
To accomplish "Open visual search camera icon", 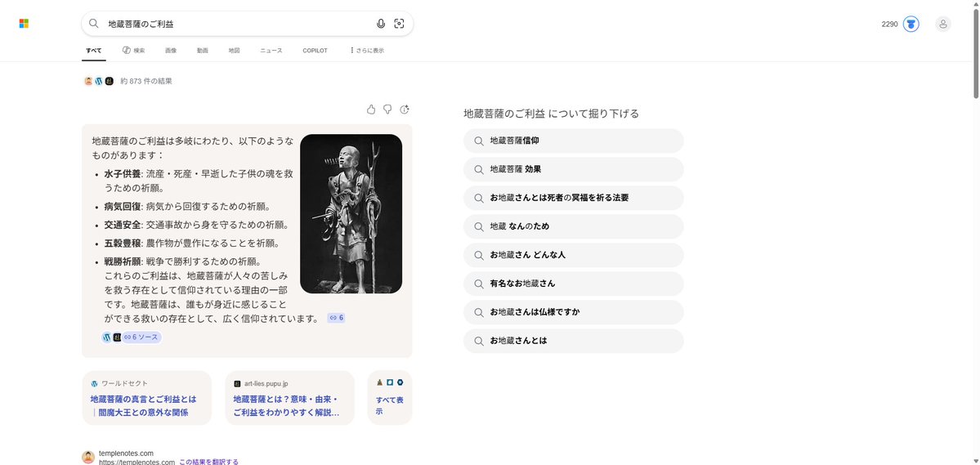I will pyautogui.click(x=399, y=24).
